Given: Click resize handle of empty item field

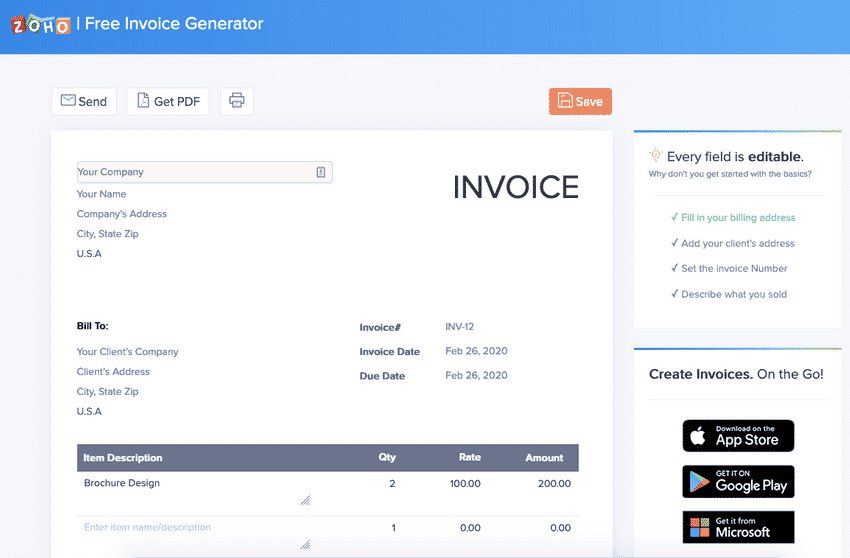Looking at the screenshot, I should pyautogui.click(x=306, y=544).
